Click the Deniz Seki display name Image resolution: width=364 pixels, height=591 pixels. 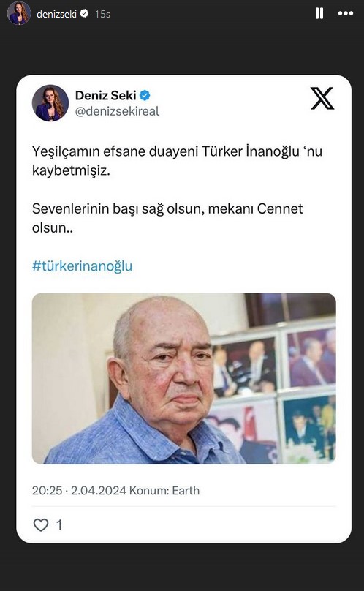coord(105,95)
